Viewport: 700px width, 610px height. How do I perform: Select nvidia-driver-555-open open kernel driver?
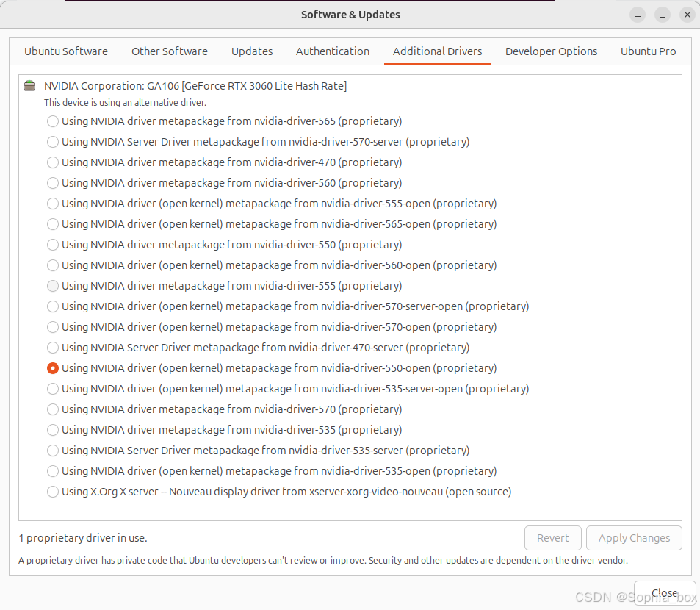272,203
